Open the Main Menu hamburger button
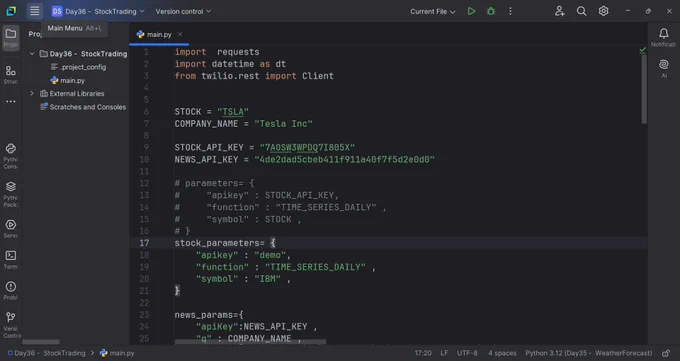680x361 pixels. (x=34, y=11)
